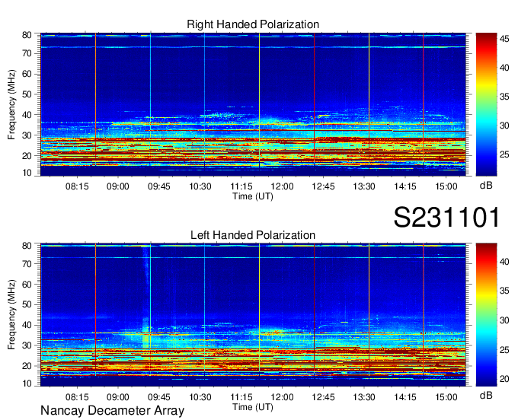This screenshot has width=518, height=420.
Task: Click the 13:30 time tick under Left Handed plot
Action: [x=364, y=397]
